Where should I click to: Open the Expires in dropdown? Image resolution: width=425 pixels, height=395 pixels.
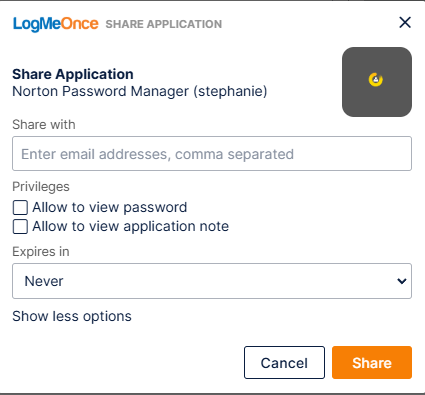coord(212,281)
